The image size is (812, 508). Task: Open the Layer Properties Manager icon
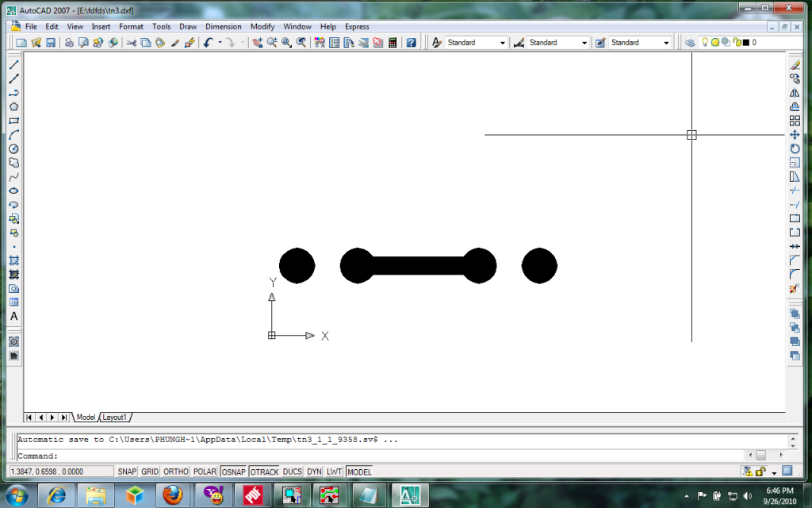point(690,43)
